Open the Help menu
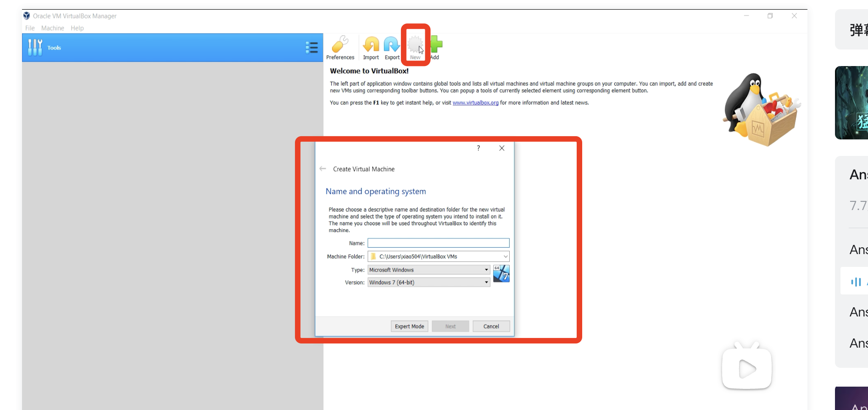 tap(77, 28)
